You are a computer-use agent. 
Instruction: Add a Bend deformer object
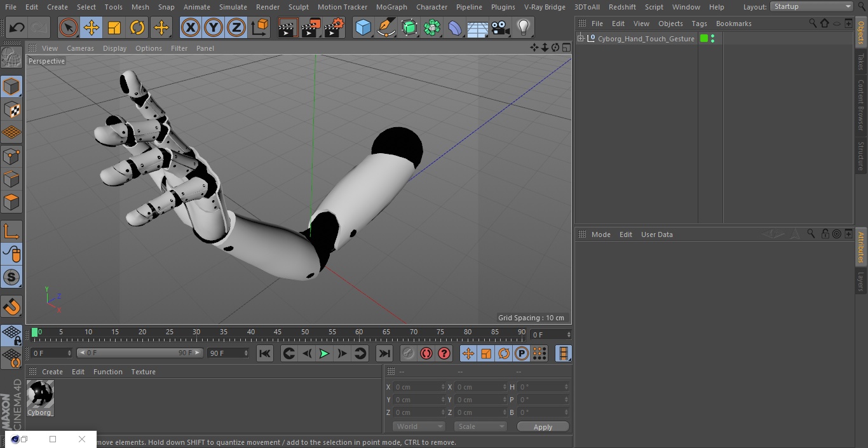point(455,28)
